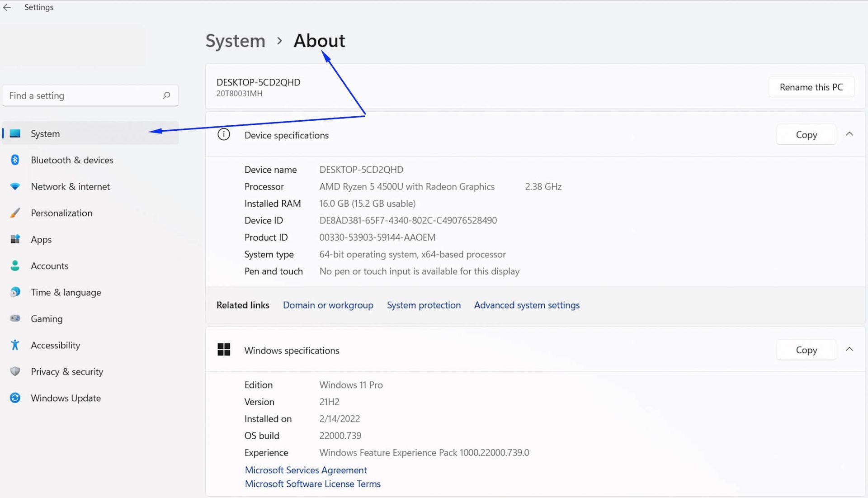Image resolution: width=868 pixels, height=498 pixels.
Task: Open Network & internet settings
Action: 90,186
